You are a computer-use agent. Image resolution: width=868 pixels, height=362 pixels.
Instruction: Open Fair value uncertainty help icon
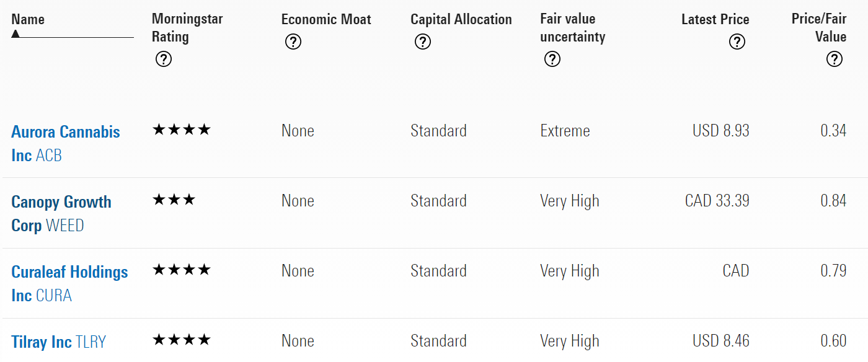552,60
